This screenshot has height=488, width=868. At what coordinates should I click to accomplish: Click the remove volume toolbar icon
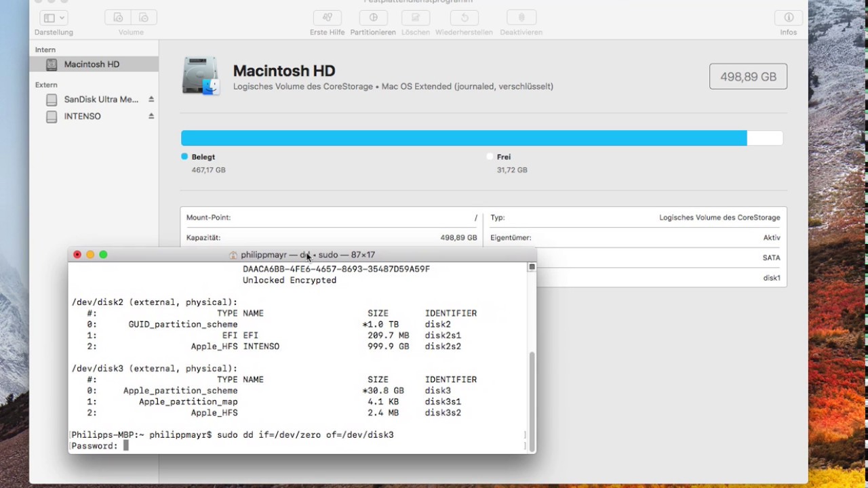[x=144, y=18]
